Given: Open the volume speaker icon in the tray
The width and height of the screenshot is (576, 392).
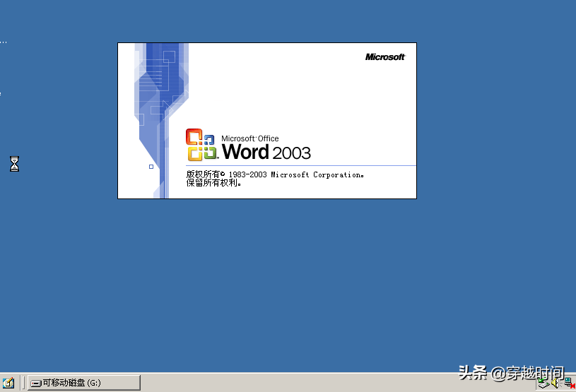Looking at the screenshot, I should (555, 384).
